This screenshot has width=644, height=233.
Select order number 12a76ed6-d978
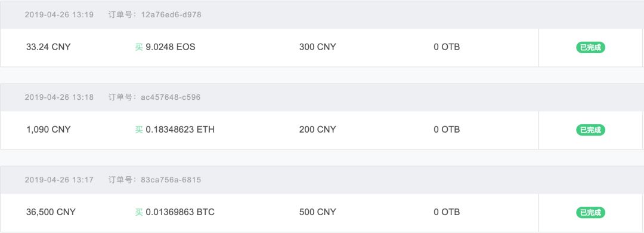click(x=171, y=15)
